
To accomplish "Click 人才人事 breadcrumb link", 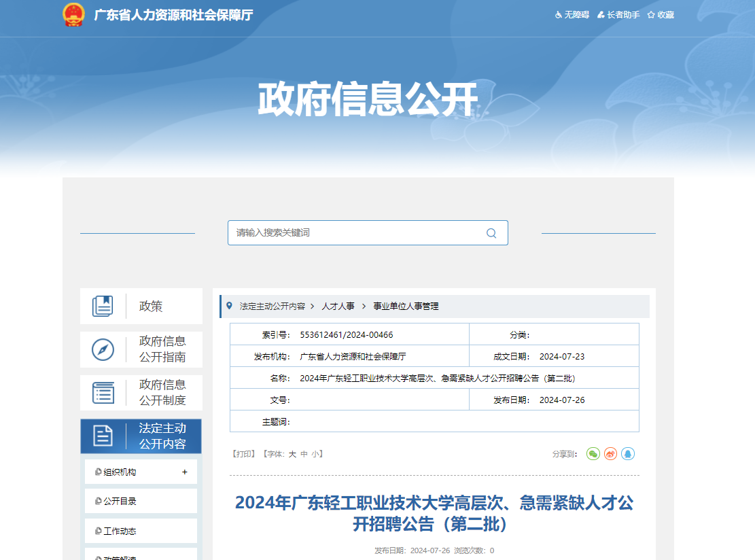I will [338, 307].
